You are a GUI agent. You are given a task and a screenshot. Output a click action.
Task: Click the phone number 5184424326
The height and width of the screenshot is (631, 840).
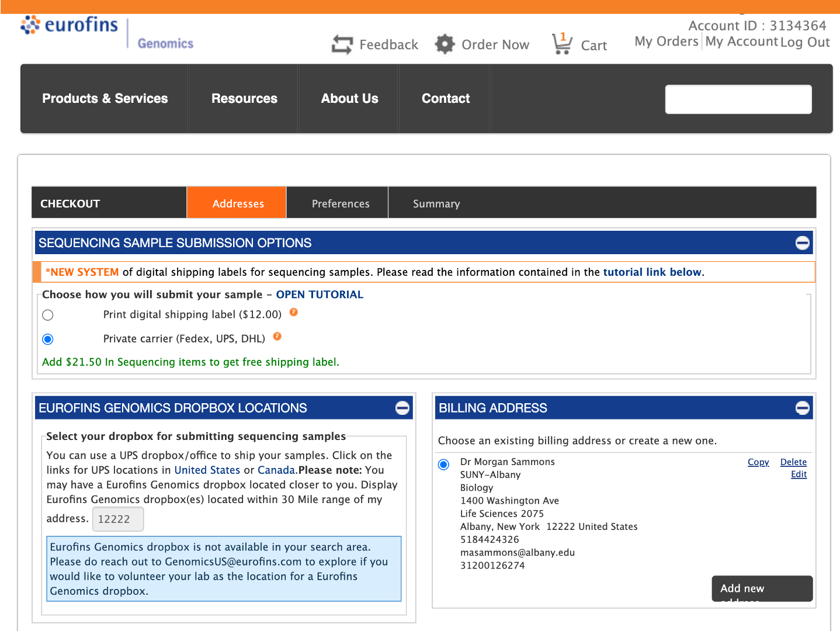(490, 540)
